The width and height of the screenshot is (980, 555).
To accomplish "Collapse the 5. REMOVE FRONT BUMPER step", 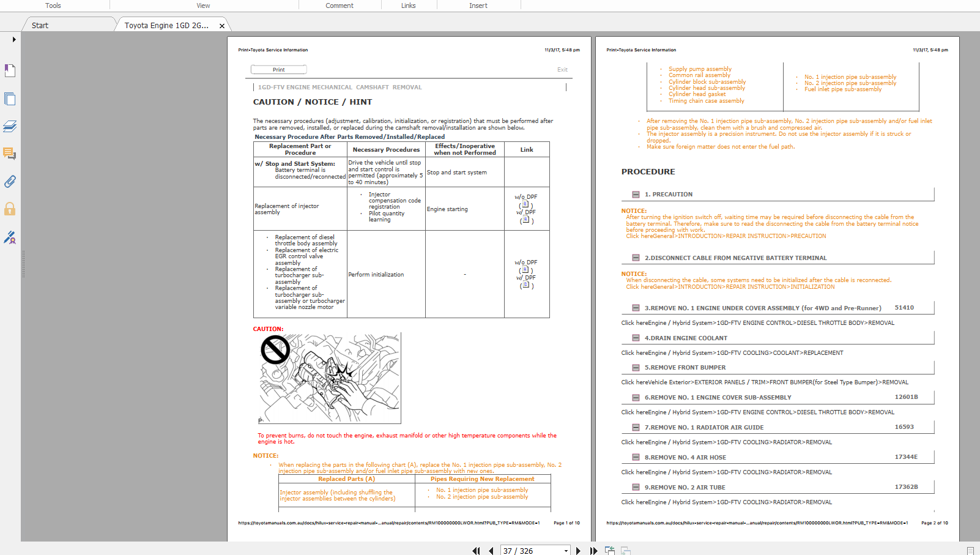I will (635, 367).
